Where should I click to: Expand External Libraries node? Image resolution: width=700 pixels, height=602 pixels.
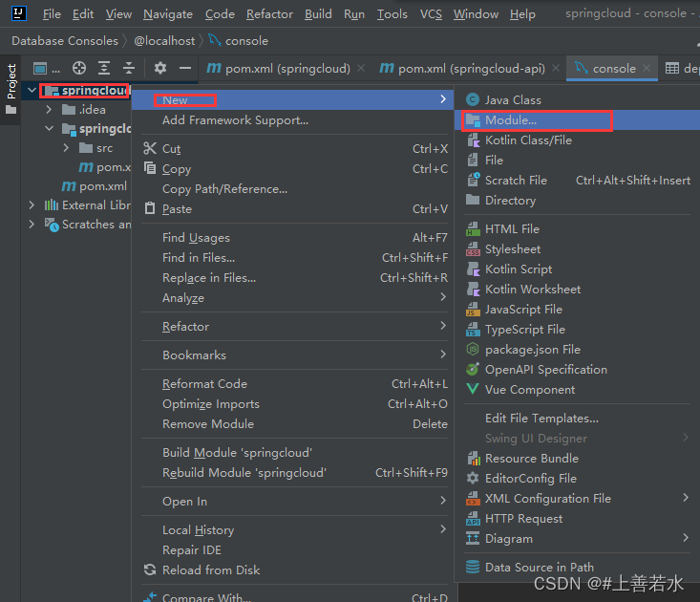point(32,205)
